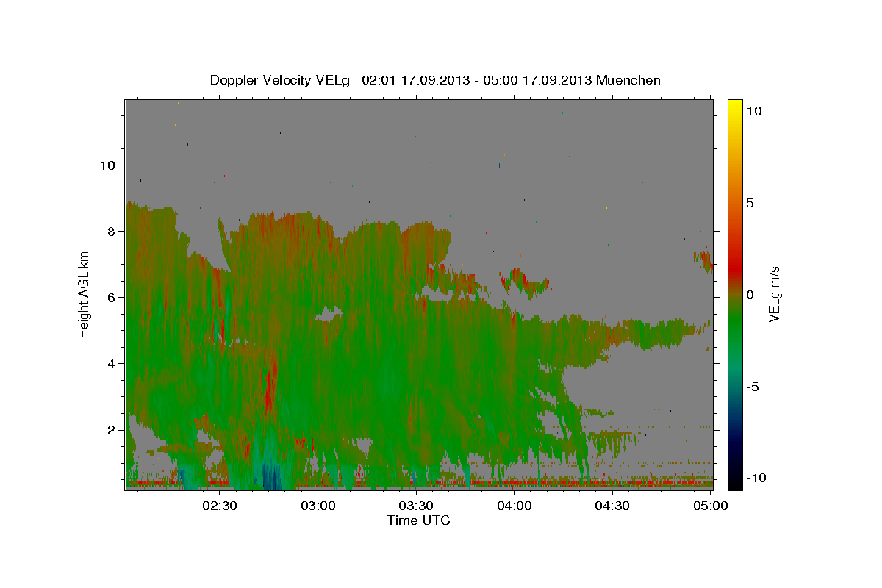The image size is (882, 588).
Task: Click the 'Height AGL km' axis label
Action: pos(85,293)
